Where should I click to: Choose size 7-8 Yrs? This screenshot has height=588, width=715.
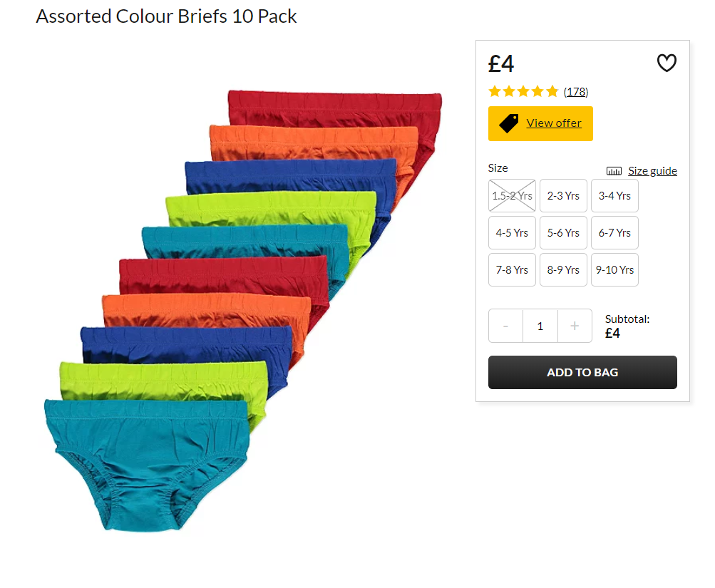tap(512, 270)
